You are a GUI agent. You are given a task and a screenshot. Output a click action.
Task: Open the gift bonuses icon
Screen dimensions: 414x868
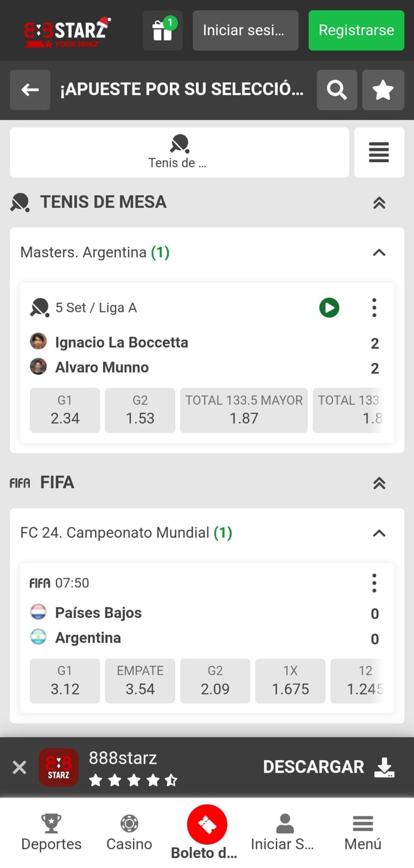pos(162,30)
